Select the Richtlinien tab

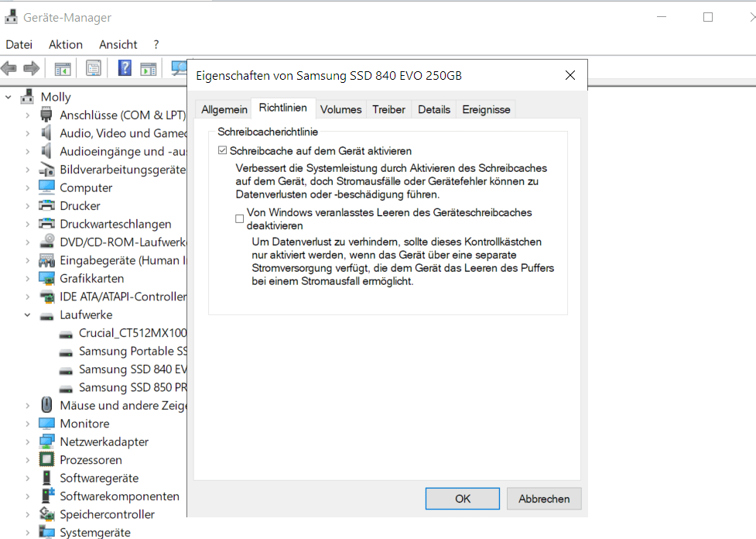283,108
